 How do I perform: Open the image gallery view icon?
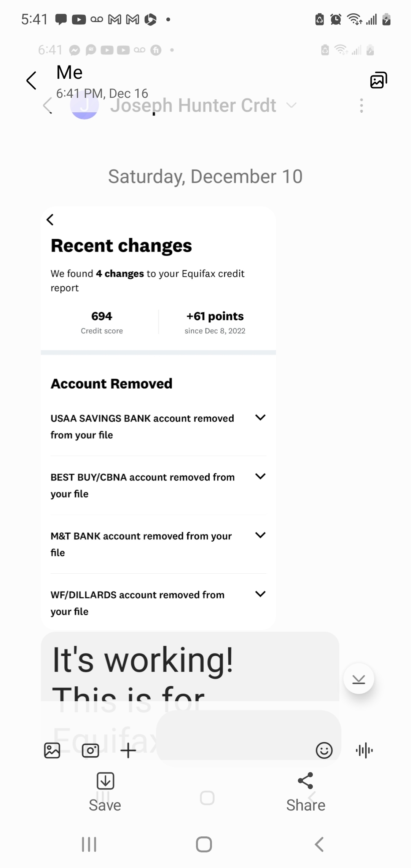[378, 80]
